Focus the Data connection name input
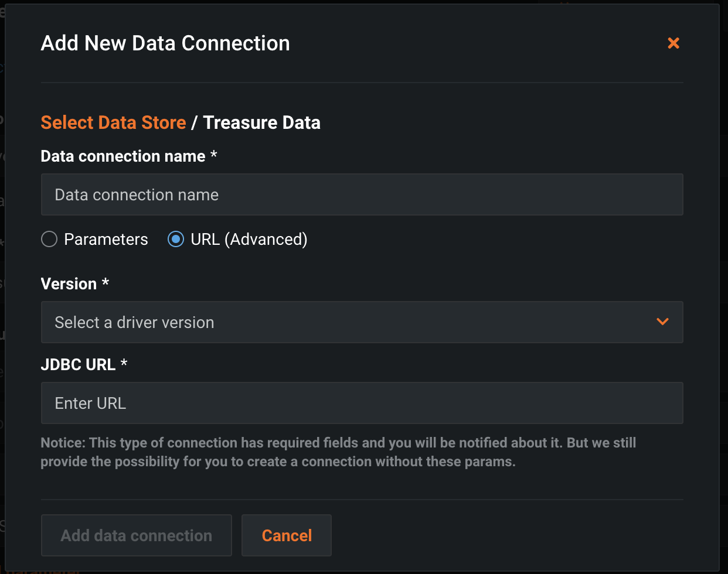The height and width of the screenshot is (574, 728). [362, 194]
